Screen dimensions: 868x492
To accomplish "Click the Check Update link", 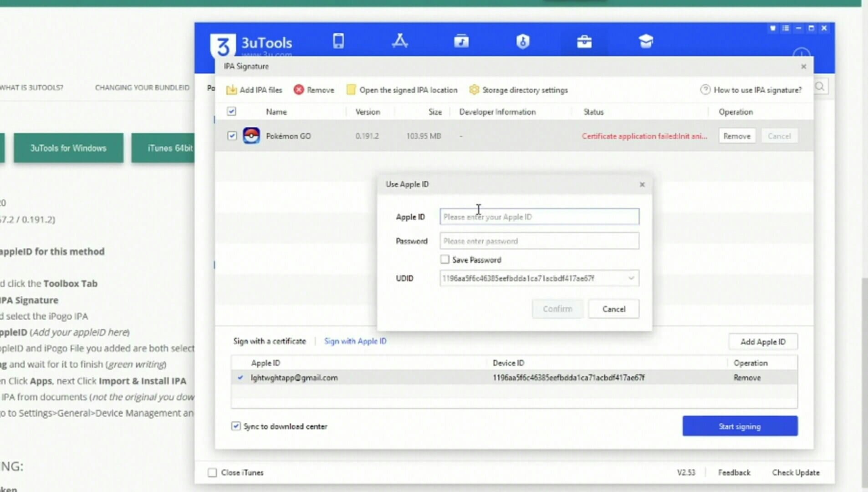I will pos(796,472).
